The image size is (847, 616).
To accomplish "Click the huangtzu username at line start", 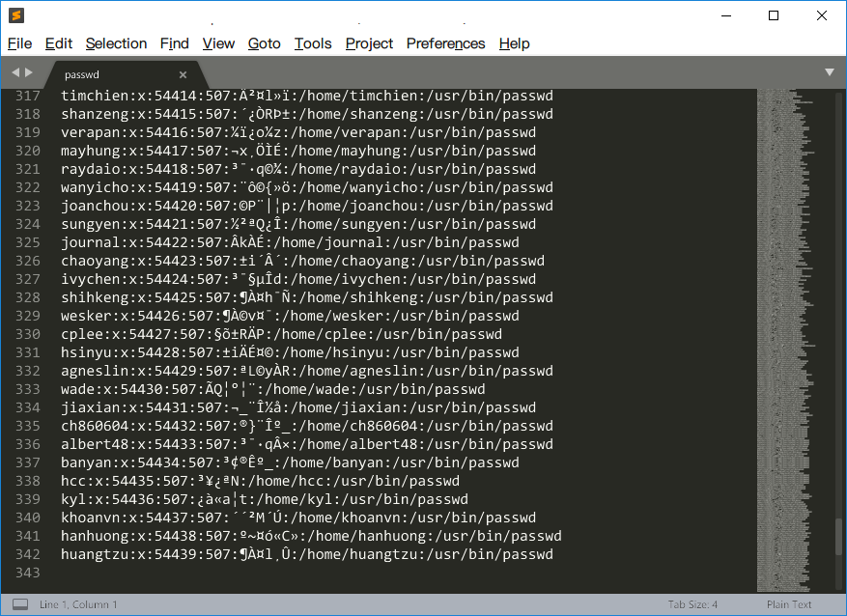I will coord(95,554).
